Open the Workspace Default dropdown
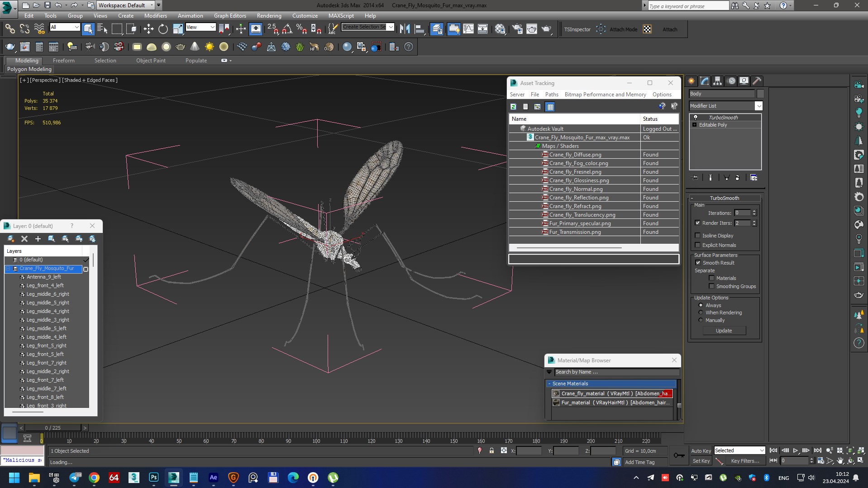868x488 pixels. pyautogui.click(x=125, y=5)
